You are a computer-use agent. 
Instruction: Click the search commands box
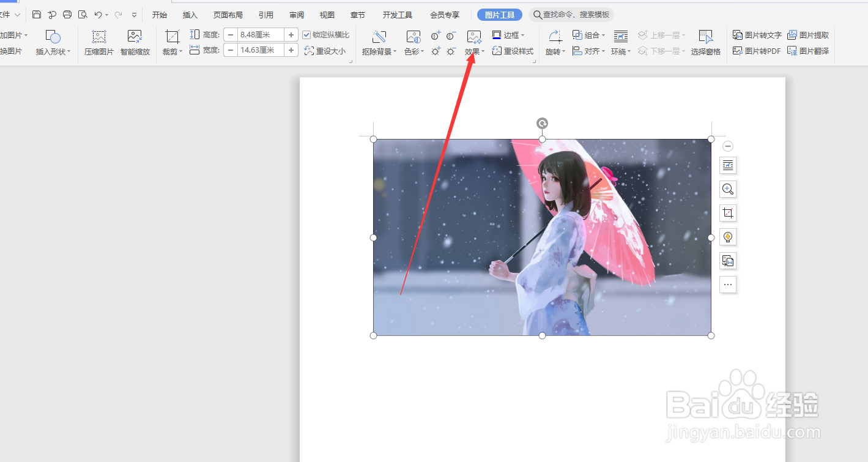(571, 15)
